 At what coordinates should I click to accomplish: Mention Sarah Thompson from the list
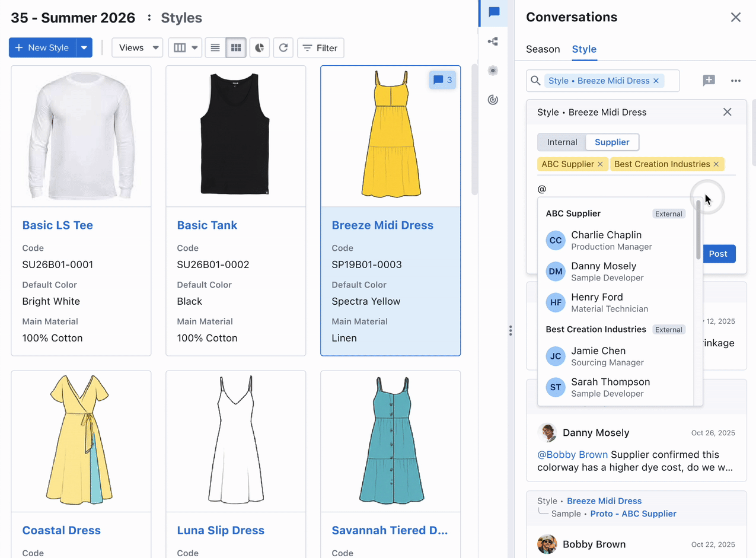(x=615, y=387)
